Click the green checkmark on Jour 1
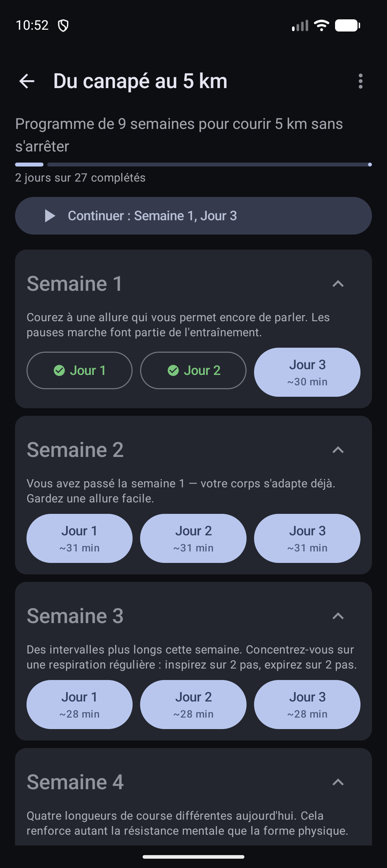The image size is (387, 868). 59,371
